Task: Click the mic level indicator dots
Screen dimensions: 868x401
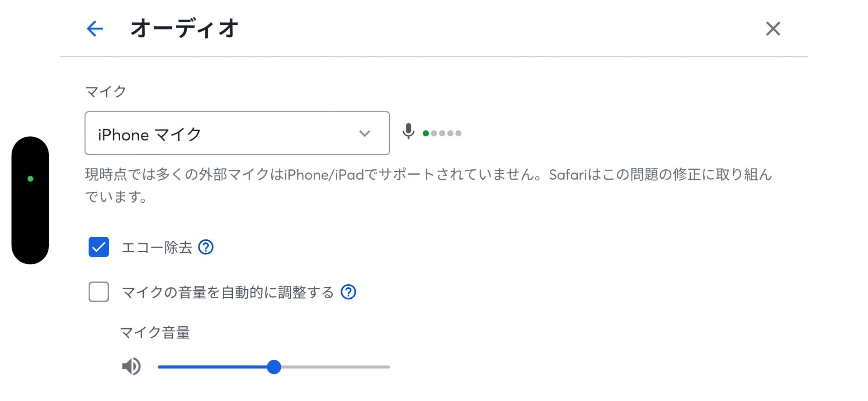Action: [442, 133]
